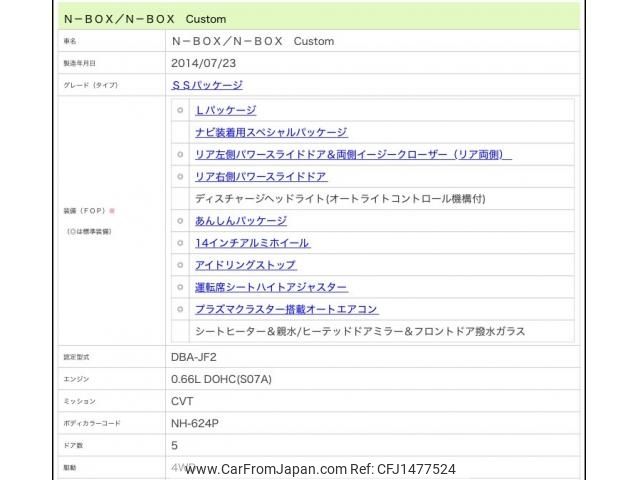
Task: Click the 装備(FOP) row label
Action: click(x=84, y=211)
